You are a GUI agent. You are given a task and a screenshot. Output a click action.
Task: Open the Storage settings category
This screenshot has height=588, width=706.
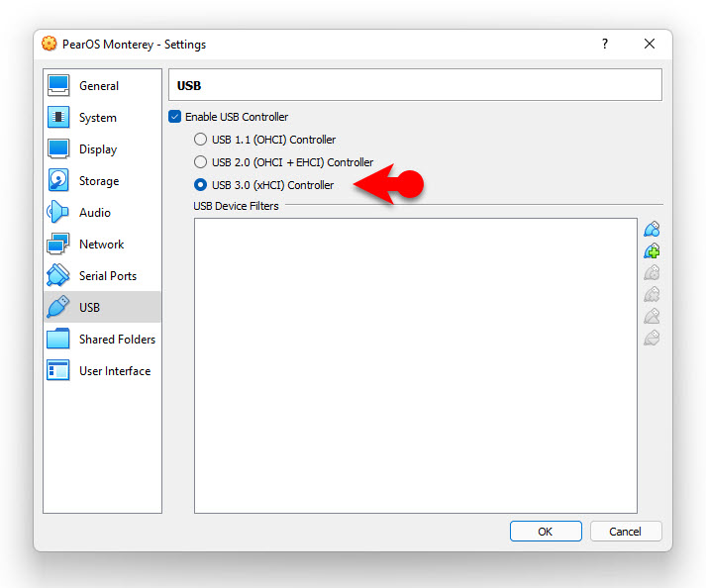(x=102, y=180)
